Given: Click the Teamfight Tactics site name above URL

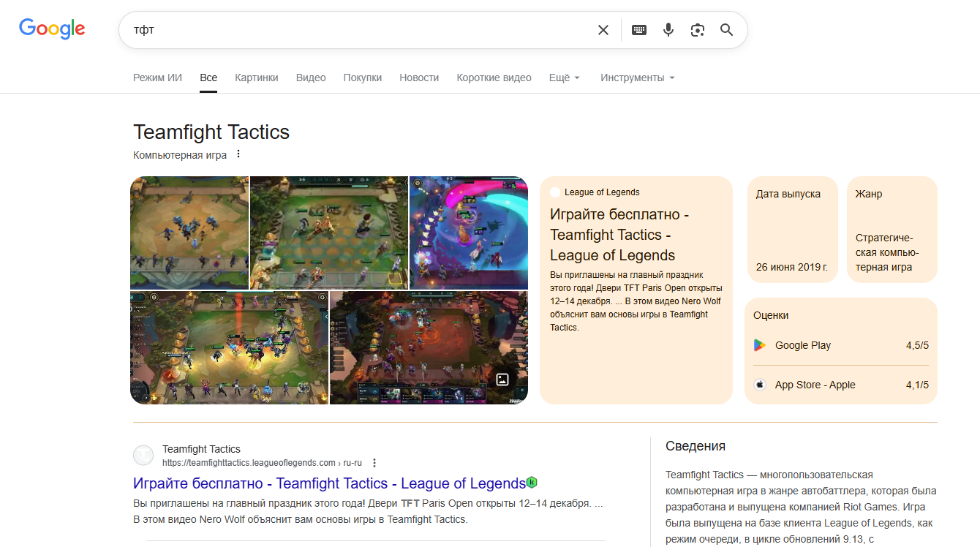Looking at the screenshot, I should [x=201, y=449].
